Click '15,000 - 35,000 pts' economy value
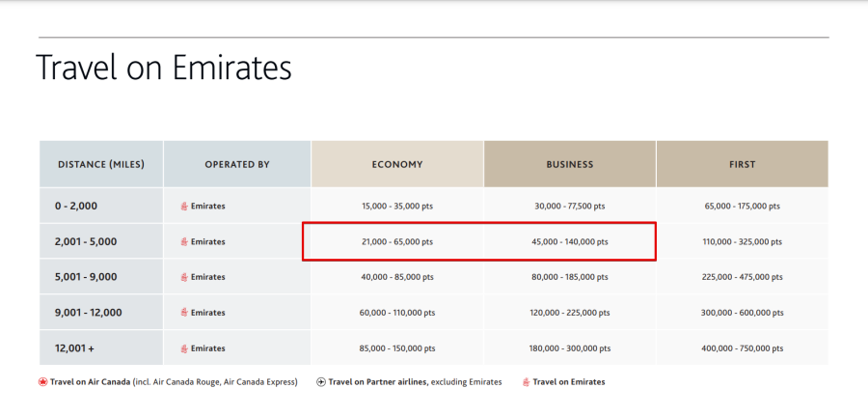868x416 pixels. tap(397, 206)
